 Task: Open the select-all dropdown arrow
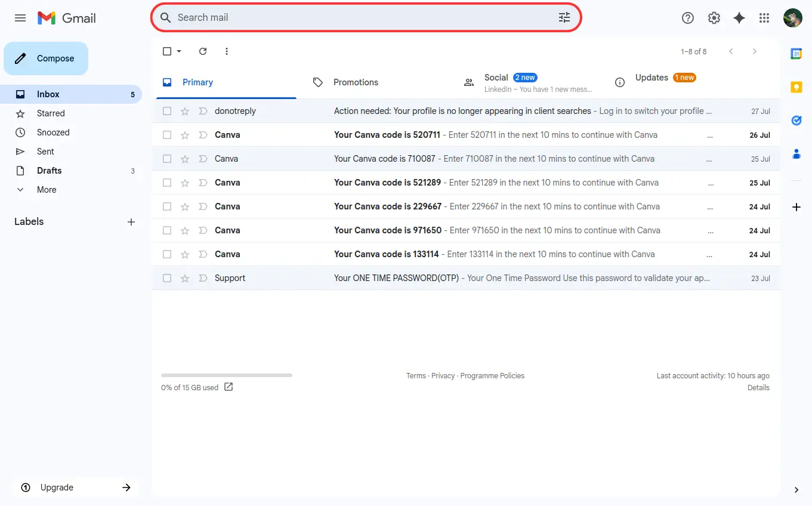click(x=179, y=51)
